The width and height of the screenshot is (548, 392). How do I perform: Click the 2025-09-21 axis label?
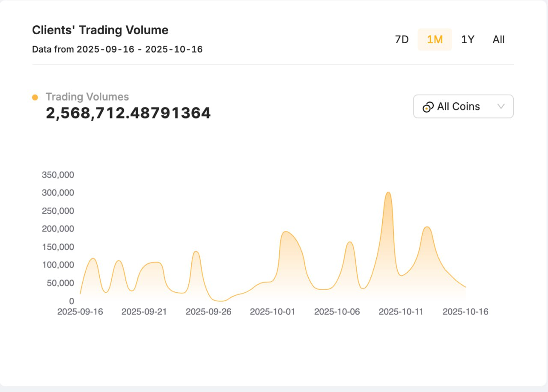144,312
